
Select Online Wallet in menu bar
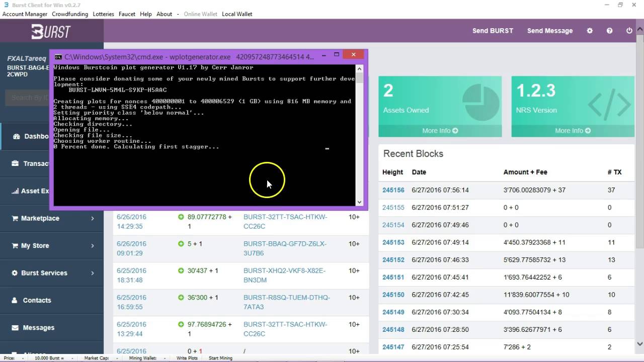coord(201,14)
